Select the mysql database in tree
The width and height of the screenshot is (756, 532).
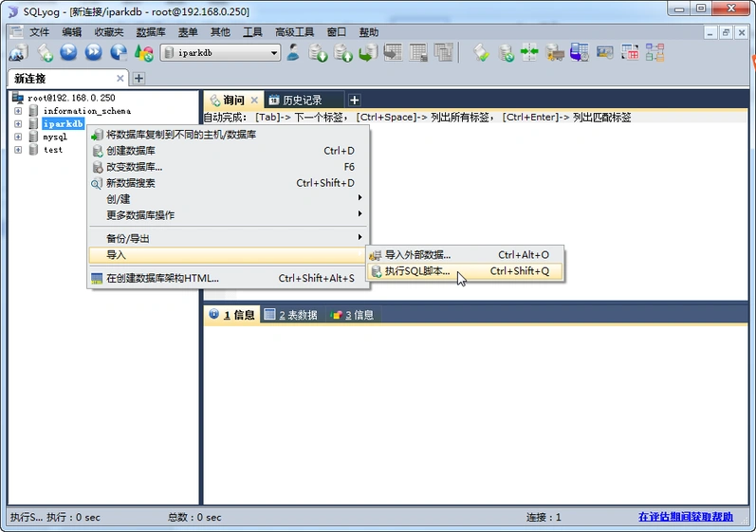pyautogui.click(x=55, y=137)
